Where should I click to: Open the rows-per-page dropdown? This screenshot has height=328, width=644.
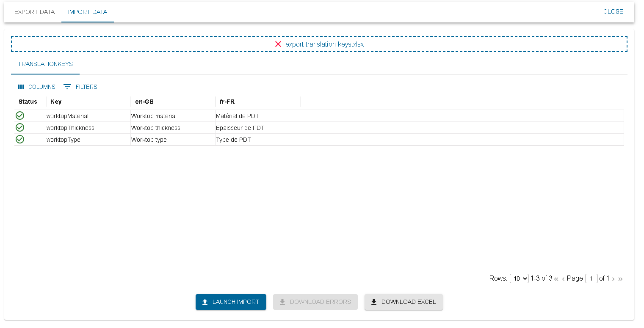coord(519,278)
